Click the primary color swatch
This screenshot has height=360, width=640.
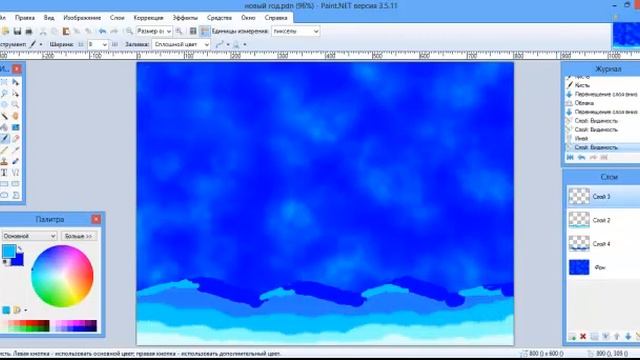pyautogui.click(x=9, y=251)
